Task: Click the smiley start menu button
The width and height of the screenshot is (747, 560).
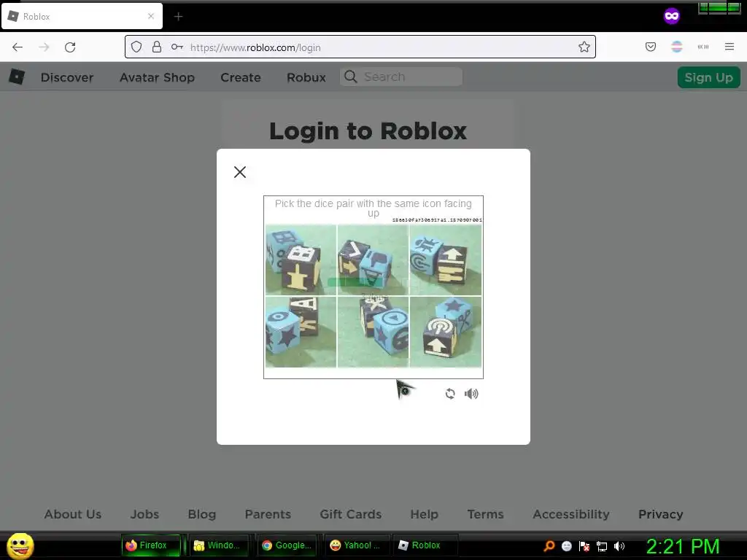Action: click(20, 545)
